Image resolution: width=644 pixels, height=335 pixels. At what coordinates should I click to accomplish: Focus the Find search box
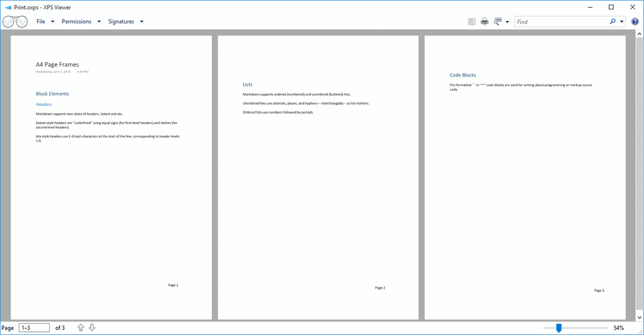(x=561, y=22)
